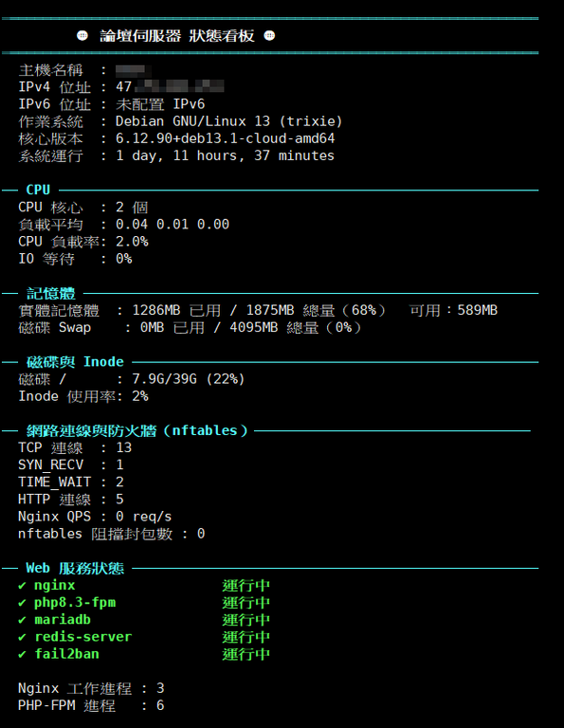Click load average 0.04 0.01 0.00

coord(173,225)
